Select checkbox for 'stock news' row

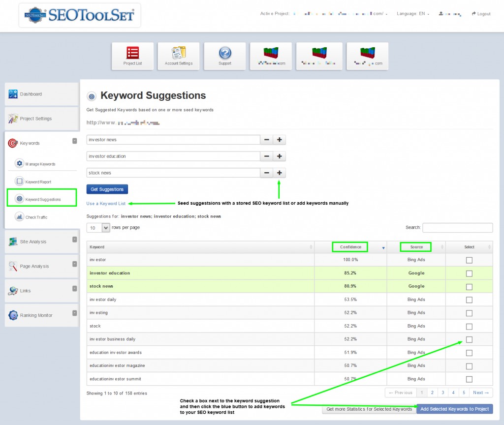469,287
